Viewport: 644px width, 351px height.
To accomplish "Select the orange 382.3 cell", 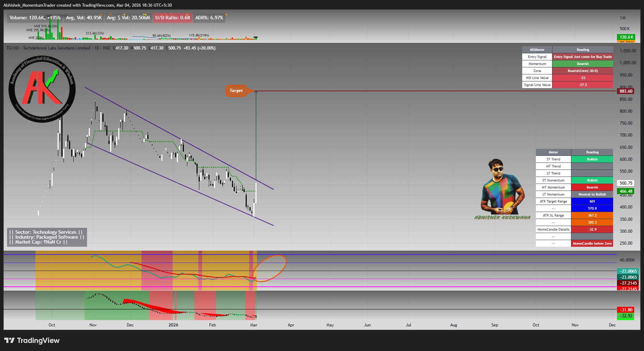I will tap(592, 223).
